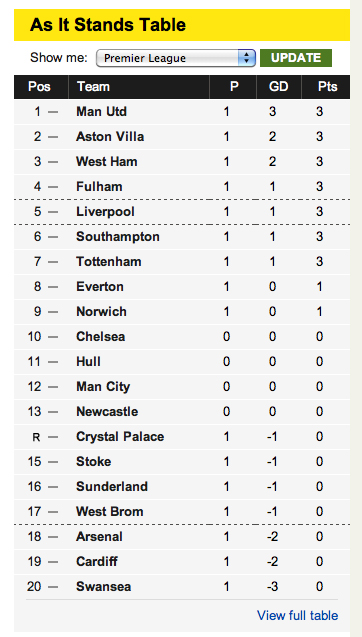Click the Arsenal row

182,537
